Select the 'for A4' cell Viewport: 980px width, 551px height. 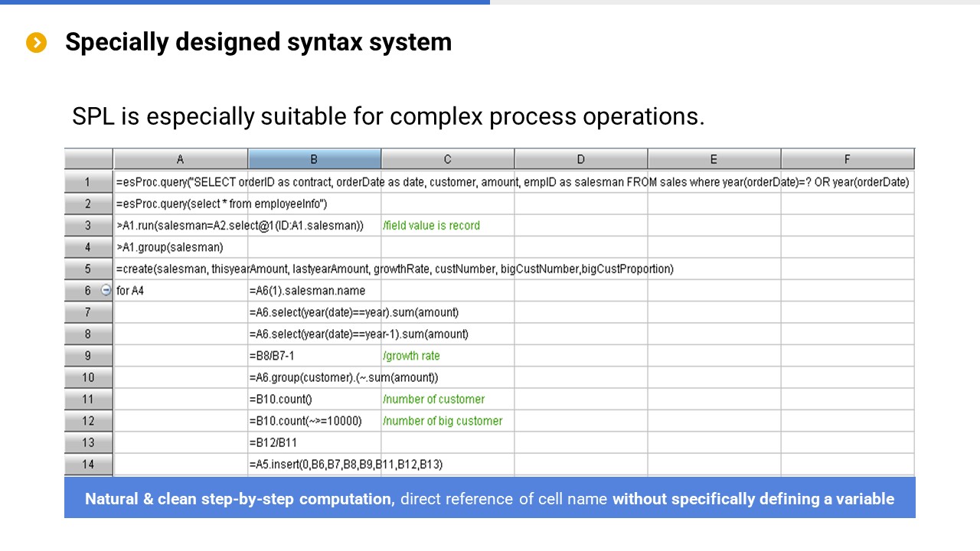tap(181, 291)
